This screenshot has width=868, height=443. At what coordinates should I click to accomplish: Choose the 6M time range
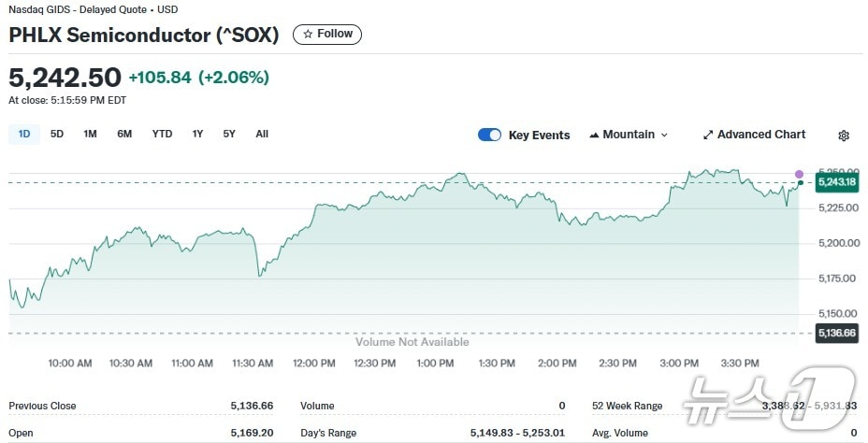[124, 134]
